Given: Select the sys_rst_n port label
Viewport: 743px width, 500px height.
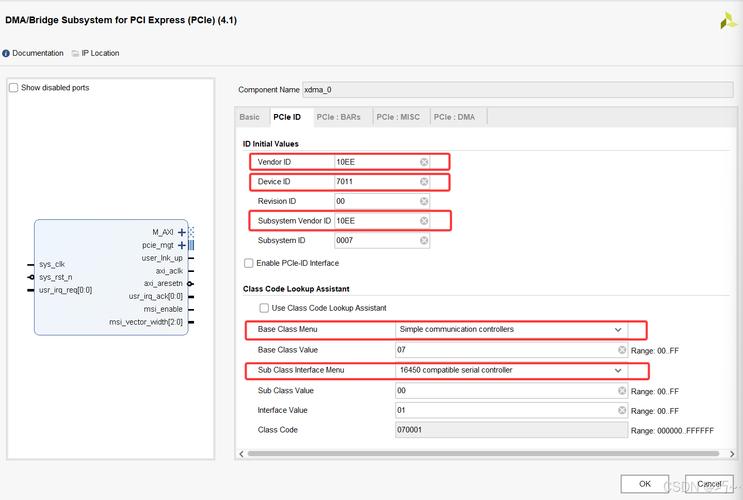Looking at the screenshot, I should click(56, 277).
